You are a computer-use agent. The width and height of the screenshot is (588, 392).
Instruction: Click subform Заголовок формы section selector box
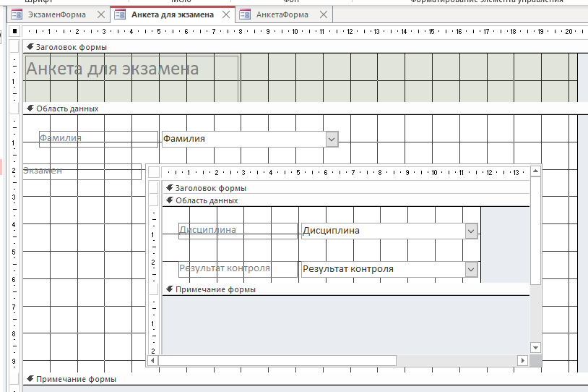[x=154, y=188]
